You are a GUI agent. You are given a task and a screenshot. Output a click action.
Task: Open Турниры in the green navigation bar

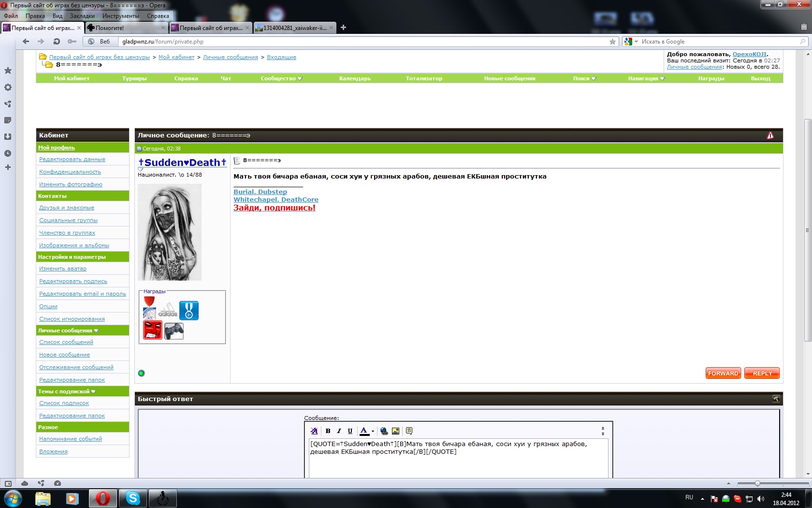point(134,78)
